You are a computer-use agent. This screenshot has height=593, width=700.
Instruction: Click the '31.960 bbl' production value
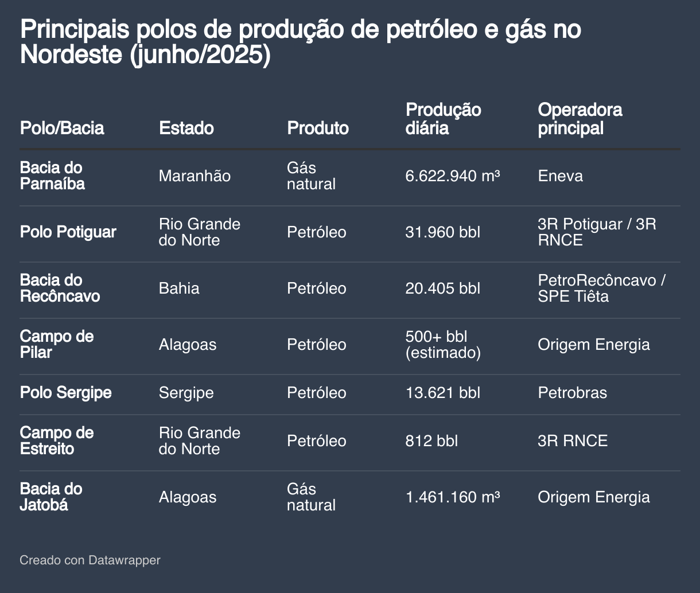442,232
